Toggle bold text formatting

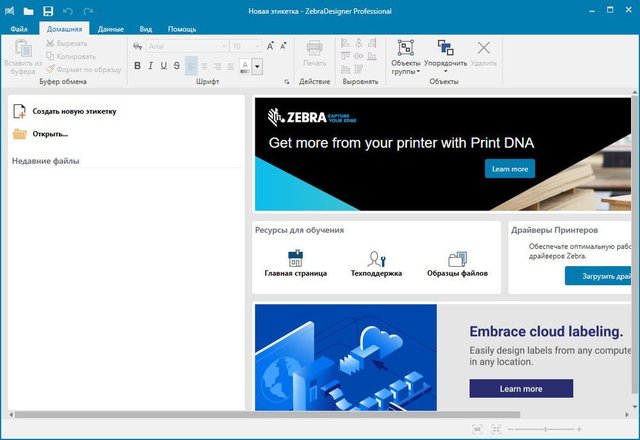(x=137, y=66)
